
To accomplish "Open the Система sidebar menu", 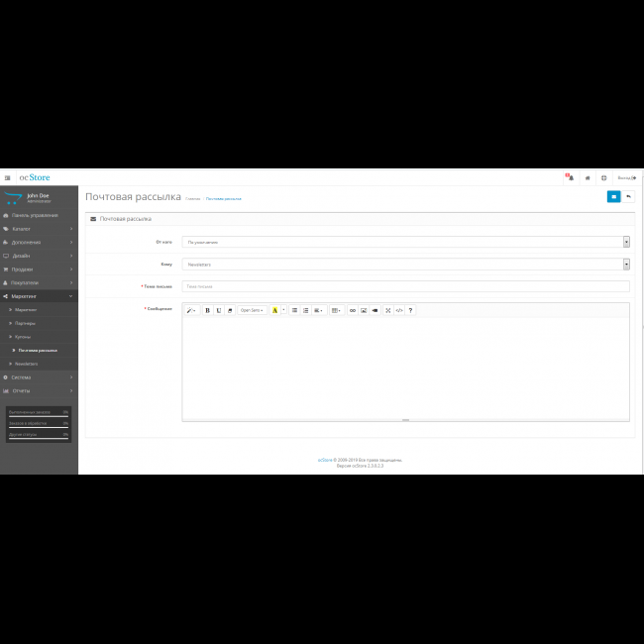I will (x=39, y=376).
